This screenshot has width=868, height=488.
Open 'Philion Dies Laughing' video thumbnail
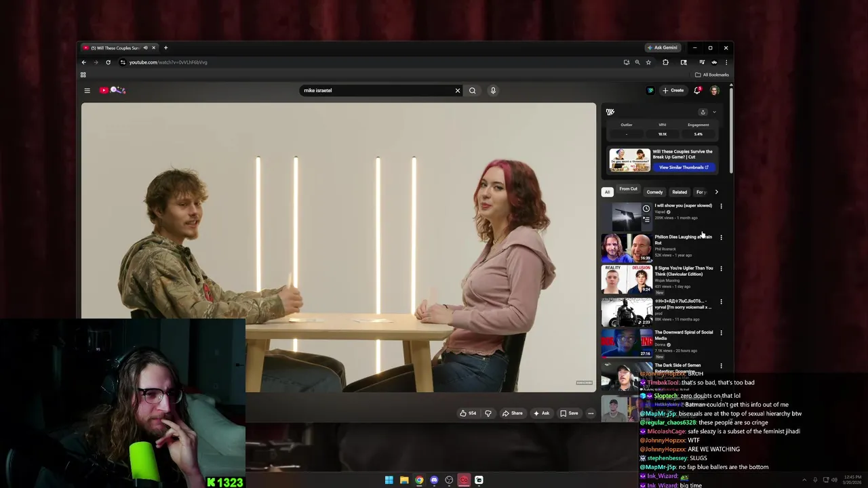[x=627, y=248]
